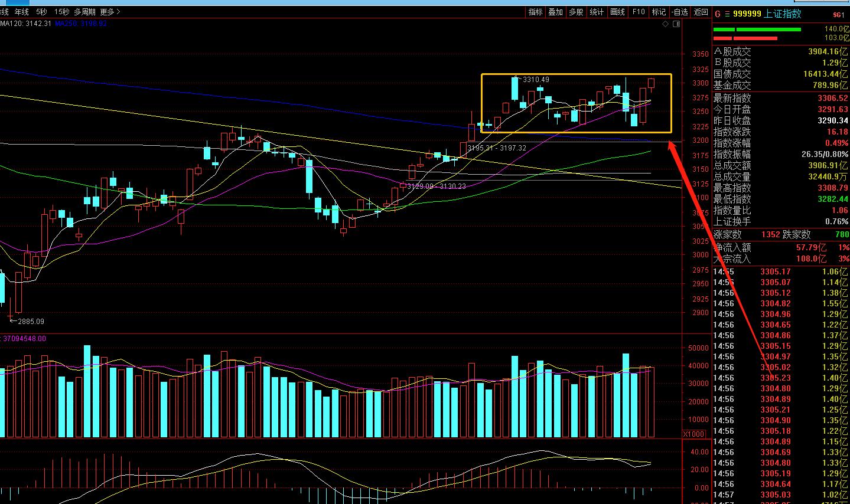The image size is (850, 504).
Task: Click the SG1 indicator in the header
Action: (x=839, y=15)
